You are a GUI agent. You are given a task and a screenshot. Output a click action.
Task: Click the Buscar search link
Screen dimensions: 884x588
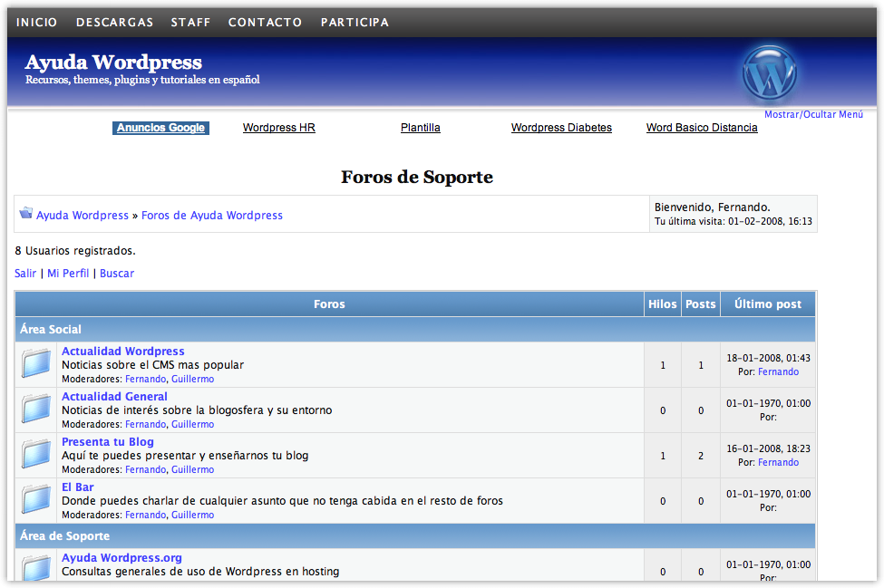(x=117, y=274)
